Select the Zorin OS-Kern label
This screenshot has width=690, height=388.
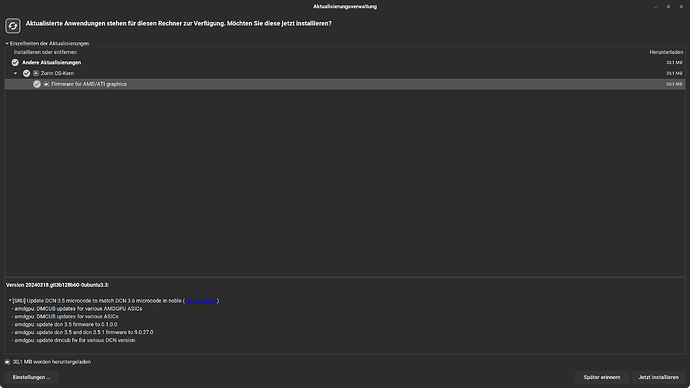57,73
